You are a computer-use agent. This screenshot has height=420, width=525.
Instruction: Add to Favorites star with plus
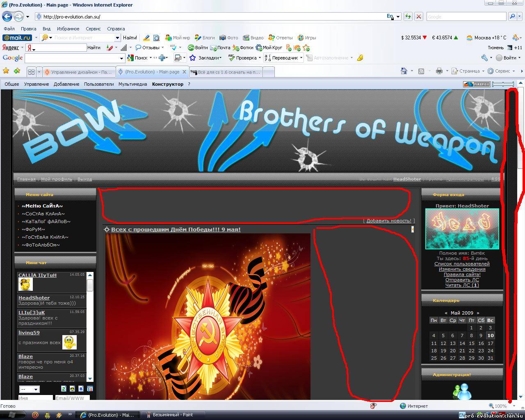pos(17,71)
